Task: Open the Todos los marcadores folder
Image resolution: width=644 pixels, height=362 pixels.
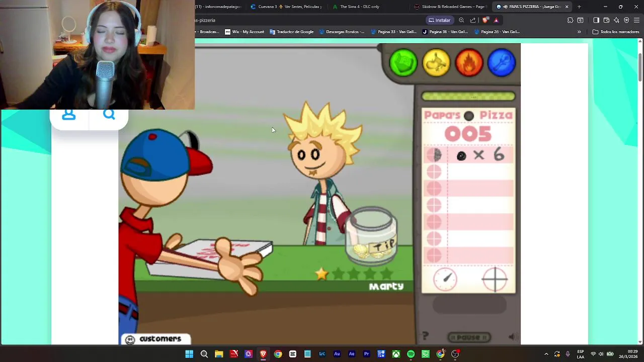Action: tap(616, 32)
